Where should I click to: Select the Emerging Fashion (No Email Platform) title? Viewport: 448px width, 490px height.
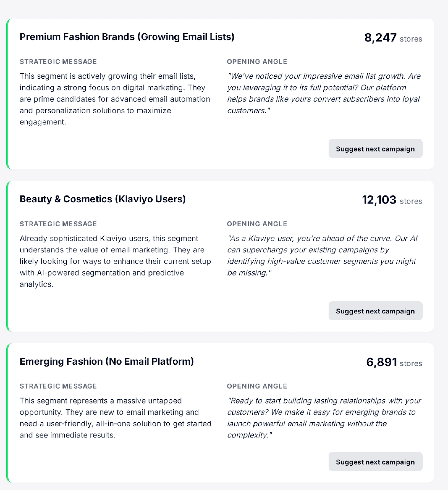pyautogui.click(x=107, y=361)
